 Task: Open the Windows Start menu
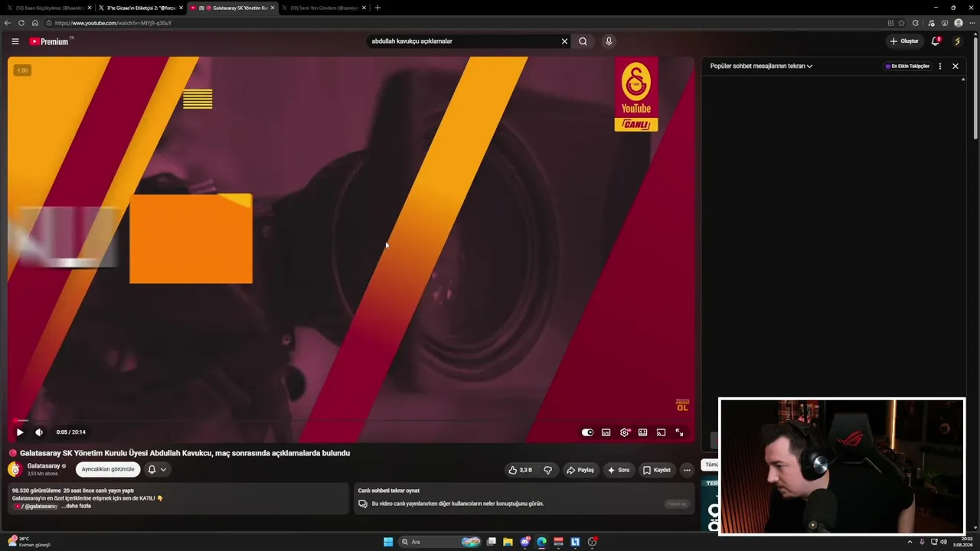pyautogui.click(x=388, y=542)
